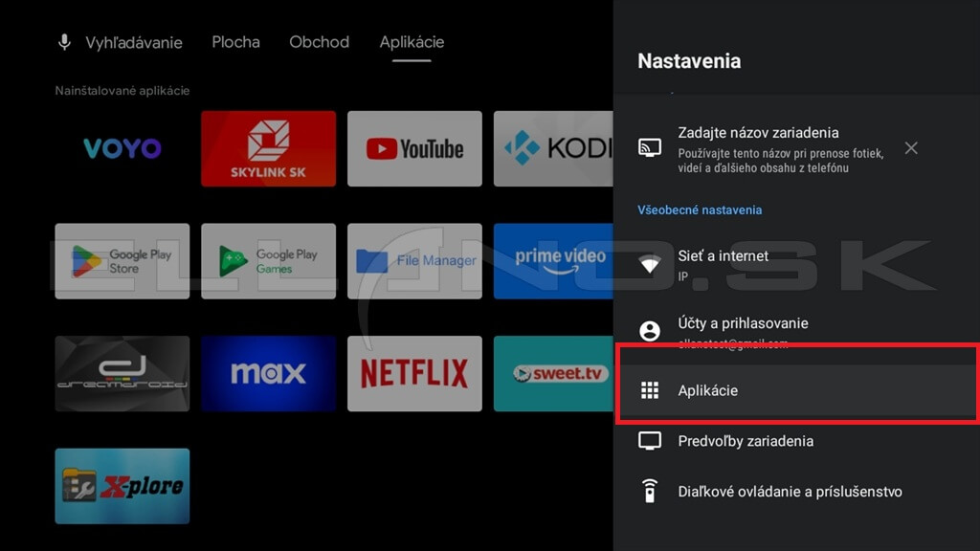The height and width of the screenshot is (551, 980).
Task: Launch the Dreamdroid app tile
Action: click(122, 374)
